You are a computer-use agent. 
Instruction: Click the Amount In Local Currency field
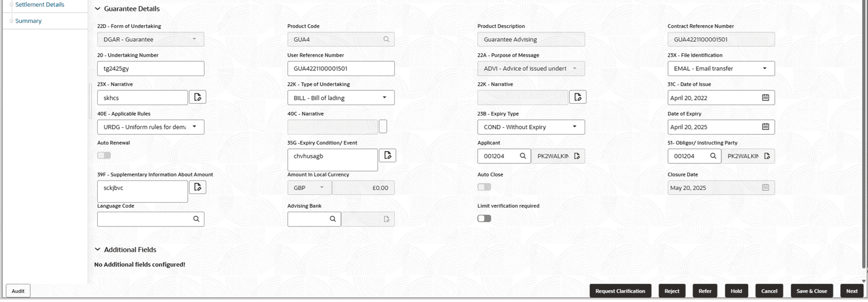[363, 187]
